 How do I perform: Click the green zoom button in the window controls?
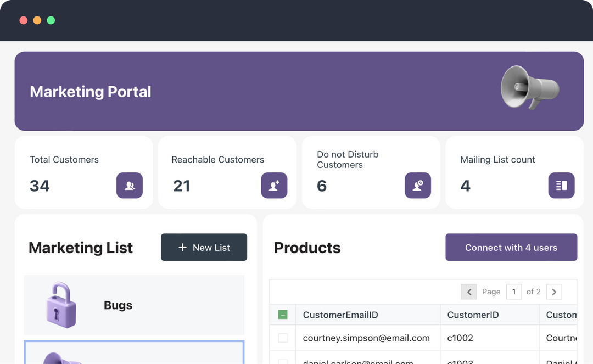pos(51,20)
